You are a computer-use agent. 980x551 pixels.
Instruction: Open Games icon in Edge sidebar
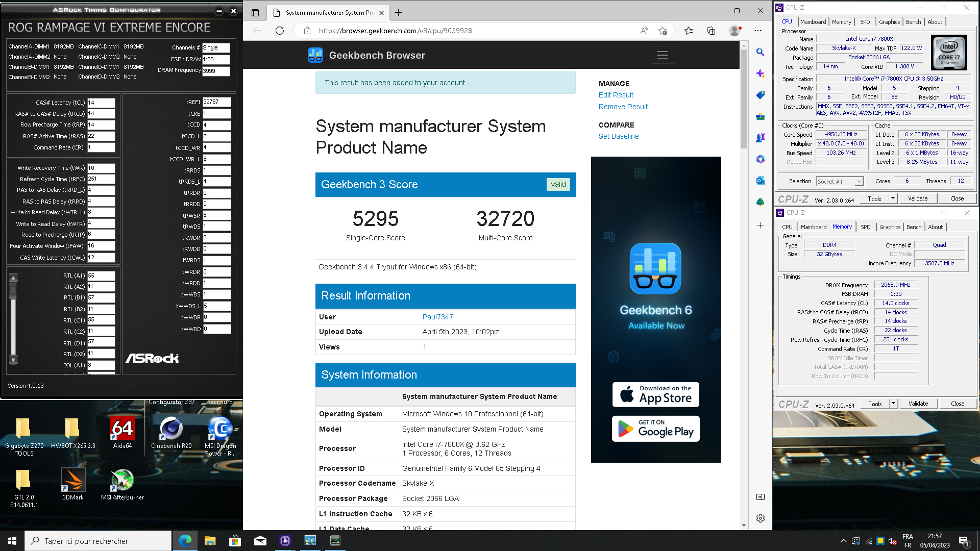point(761,138)
